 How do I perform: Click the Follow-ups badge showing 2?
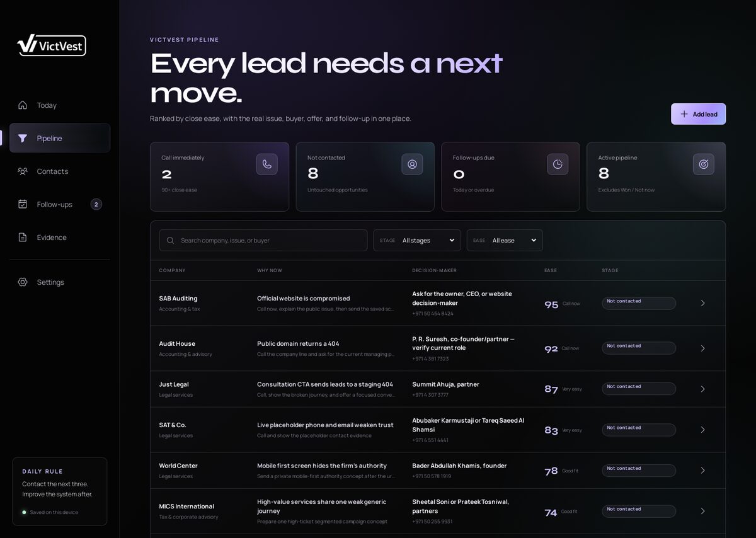[x=96, y=204]
